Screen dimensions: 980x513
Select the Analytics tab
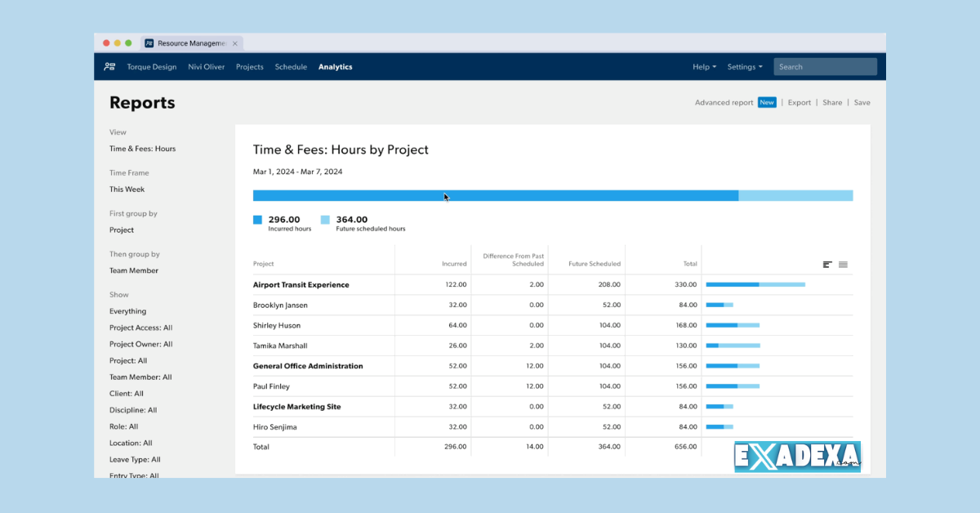tap(335, 66)
